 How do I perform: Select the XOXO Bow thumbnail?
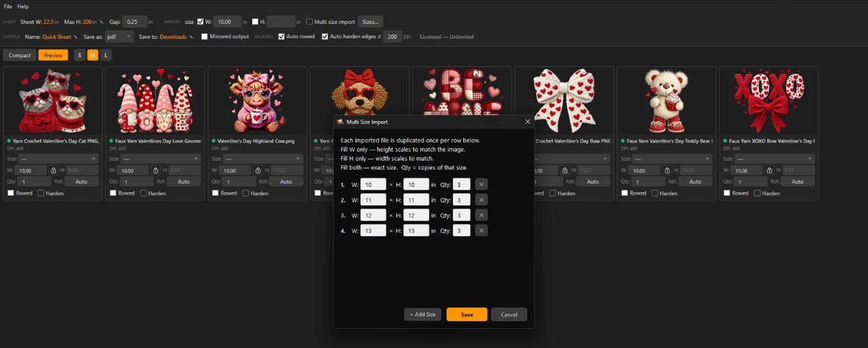point(769,101)
